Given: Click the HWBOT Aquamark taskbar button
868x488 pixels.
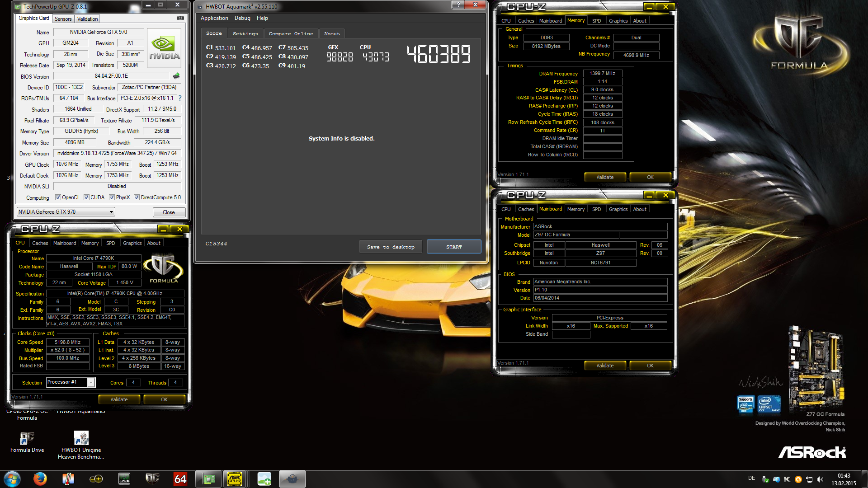Looking at the screenshot, I should [292, 479].
